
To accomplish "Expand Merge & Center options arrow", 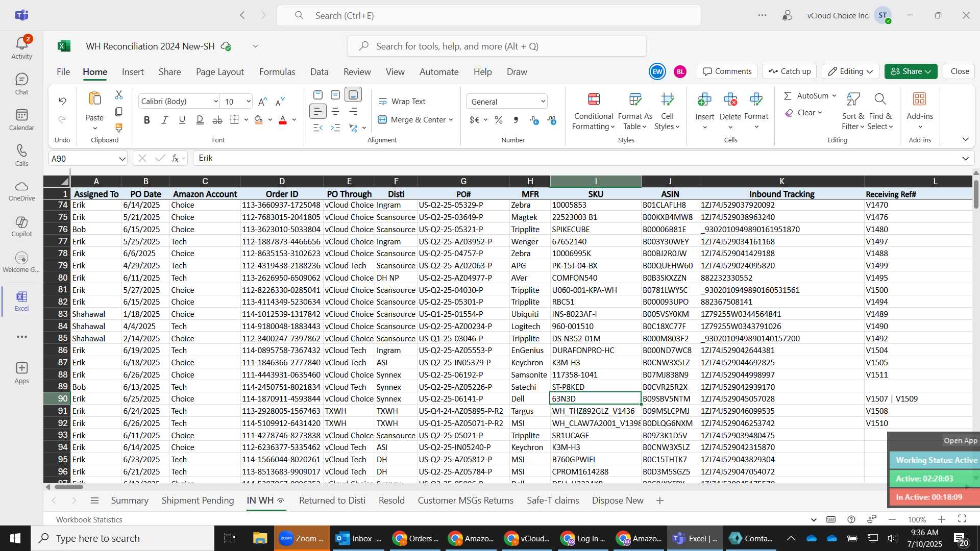I will [x=451, y=120].
